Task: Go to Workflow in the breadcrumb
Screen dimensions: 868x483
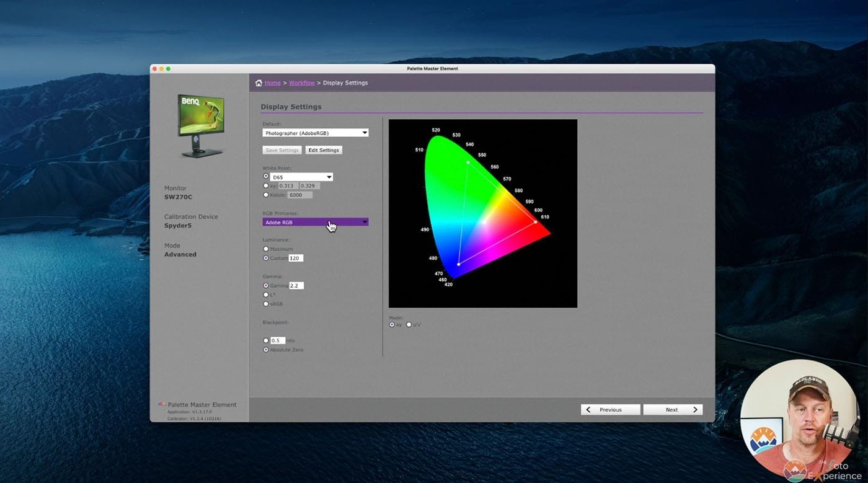Action: click(301, 83)
